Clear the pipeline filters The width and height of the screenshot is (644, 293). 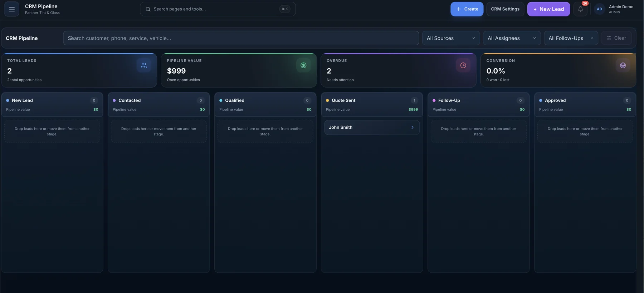click(x=616, y=38)
